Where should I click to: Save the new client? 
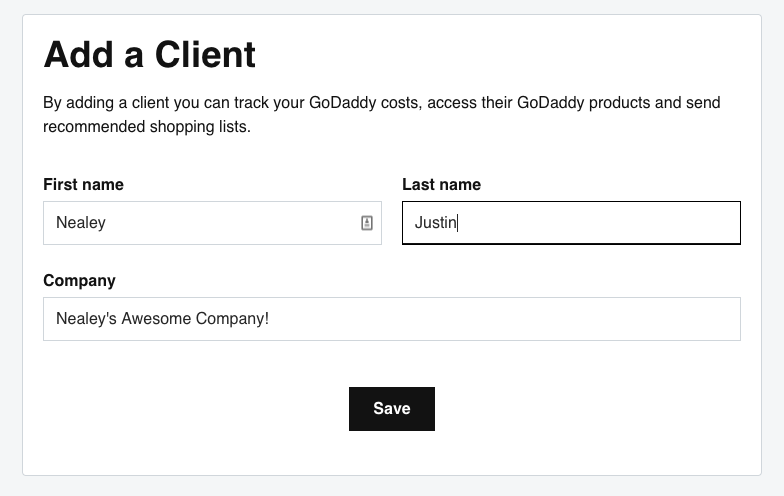click(x=392, y=408)
